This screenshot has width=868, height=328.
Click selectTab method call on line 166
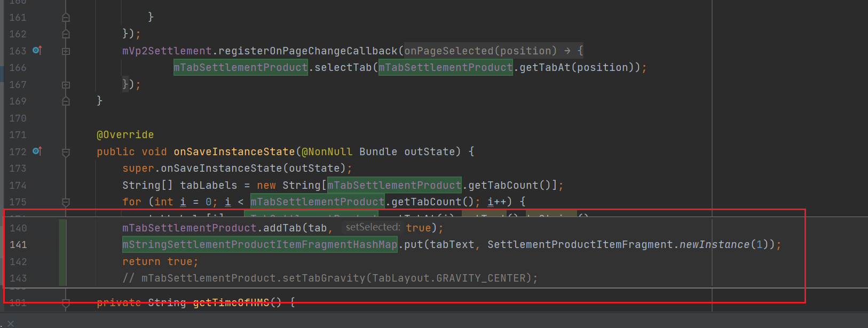pyautogui.click(x=343, y=68)
